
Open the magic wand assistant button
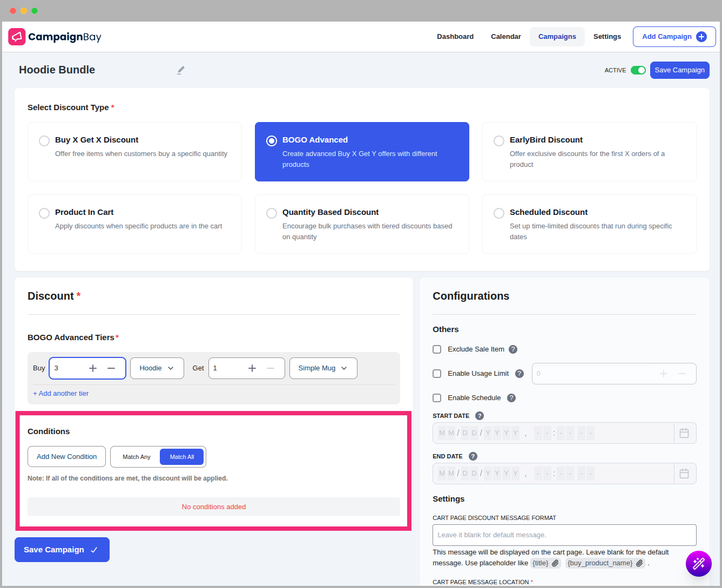tap(698, 563)
